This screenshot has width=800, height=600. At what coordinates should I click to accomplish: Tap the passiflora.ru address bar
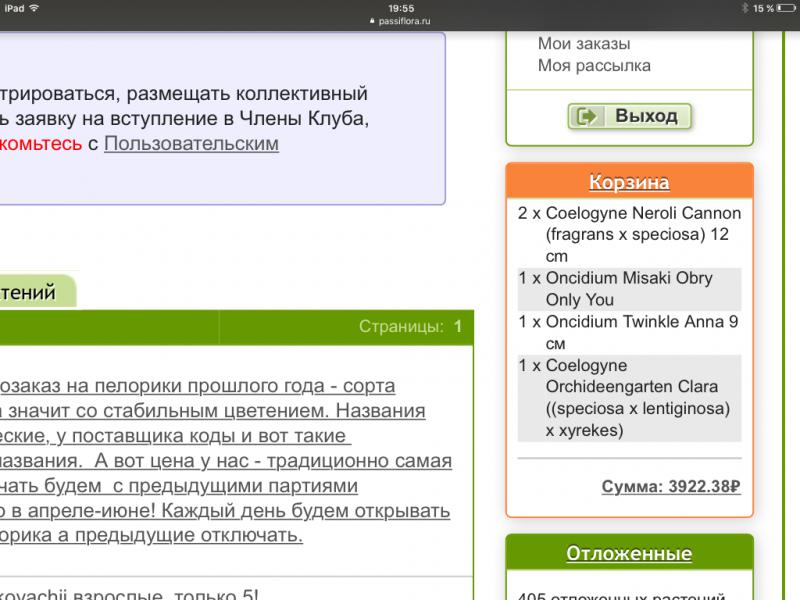point(400,20)
